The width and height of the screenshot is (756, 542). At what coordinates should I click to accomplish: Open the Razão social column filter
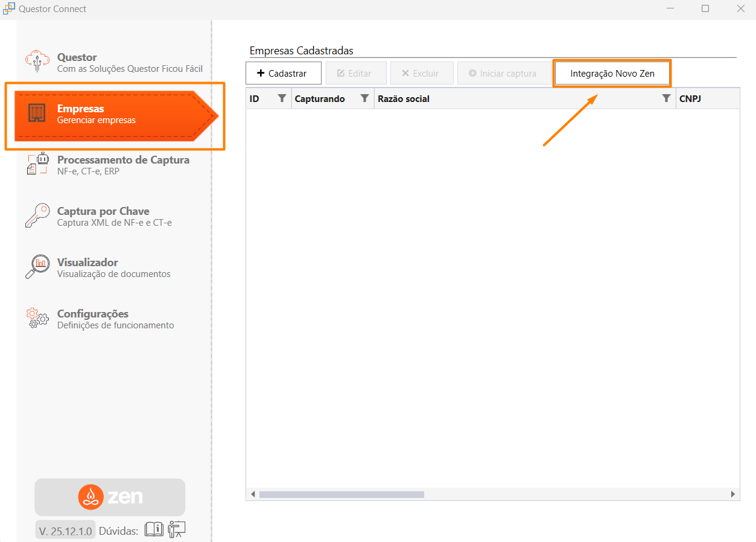point(666,98)
